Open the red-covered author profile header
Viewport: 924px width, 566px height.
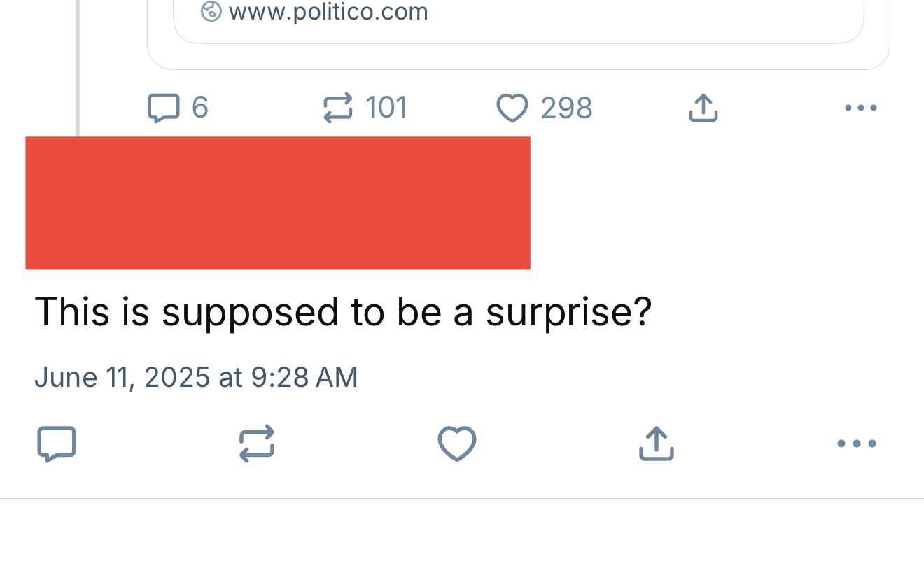click(x=277, y=203)
